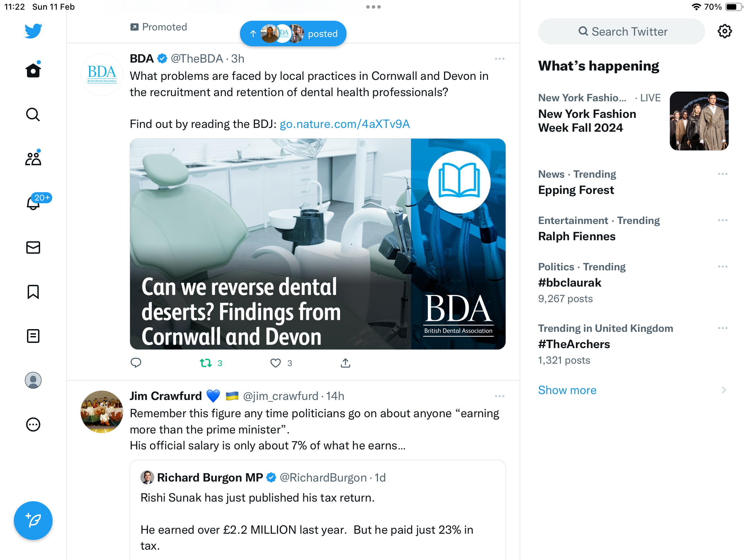Tap the Wi-Fi status icon
This screenshot has width=747, height=560.
tap(696, 7)
